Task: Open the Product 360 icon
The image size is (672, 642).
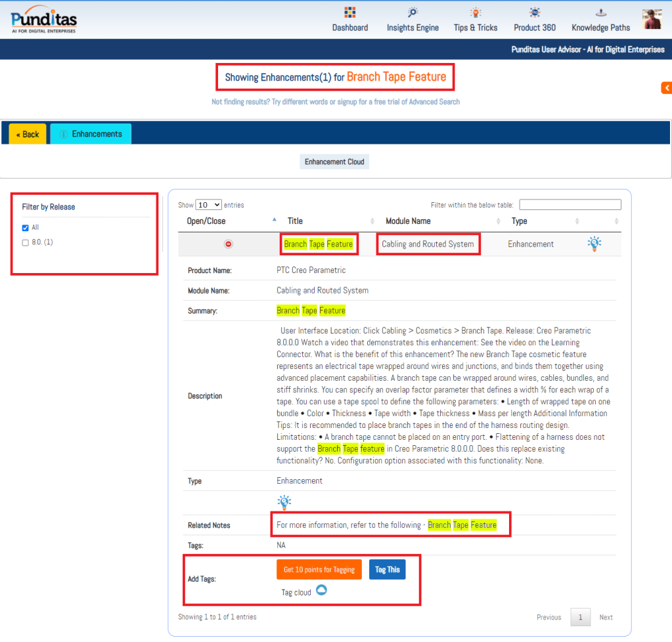Action: (535, 12)
